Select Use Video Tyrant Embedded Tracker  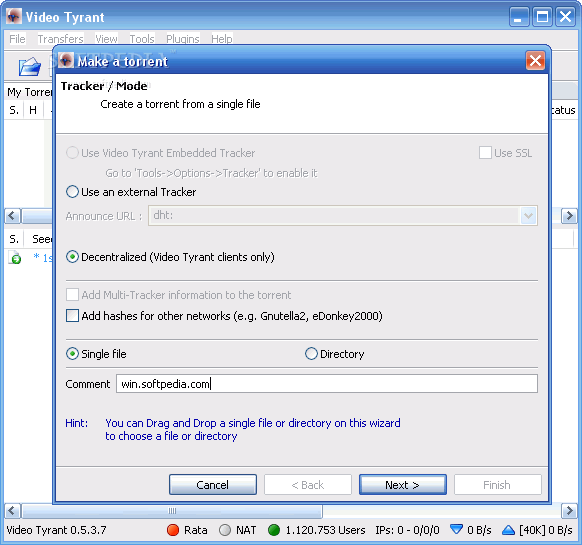[161, 153]
